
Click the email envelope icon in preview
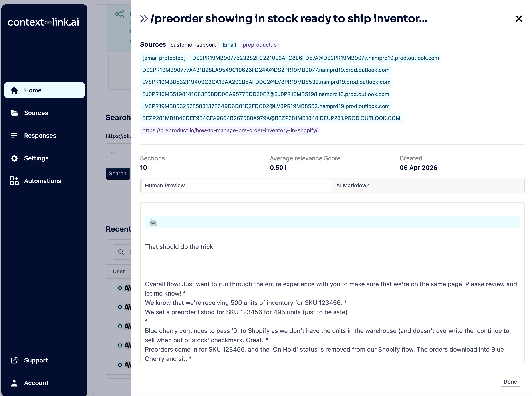(x=153, y=222)
